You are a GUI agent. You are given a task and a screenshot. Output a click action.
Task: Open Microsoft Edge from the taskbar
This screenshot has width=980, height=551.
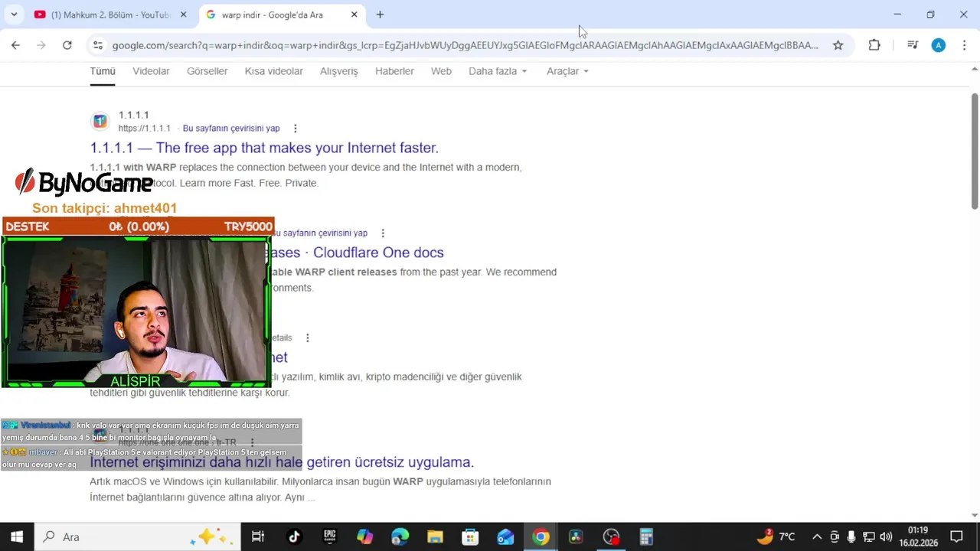[x=400, y=536]
